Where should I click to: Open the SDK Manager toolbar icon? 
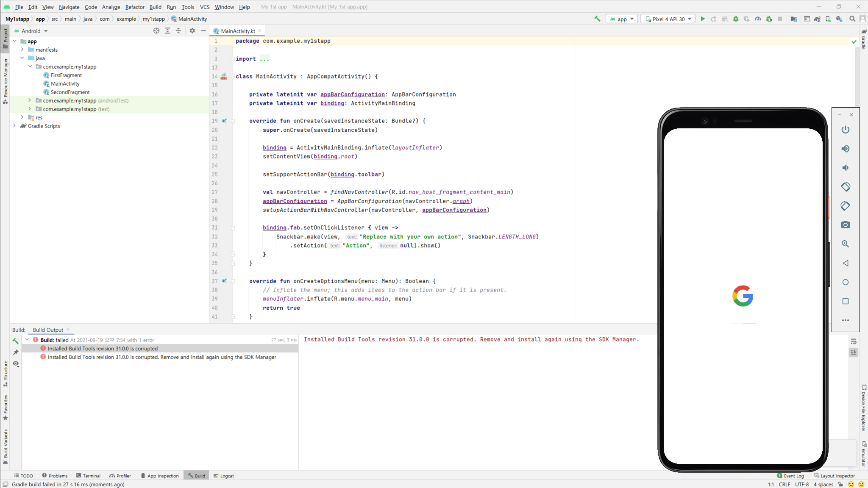(839, 19)
